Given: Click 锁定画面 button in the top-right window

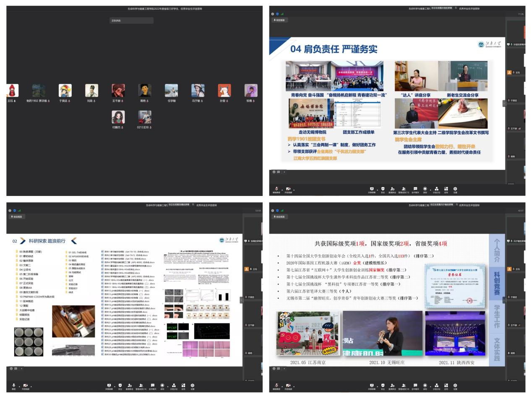Looking at the screenshot, I should [x=279, y=20].
